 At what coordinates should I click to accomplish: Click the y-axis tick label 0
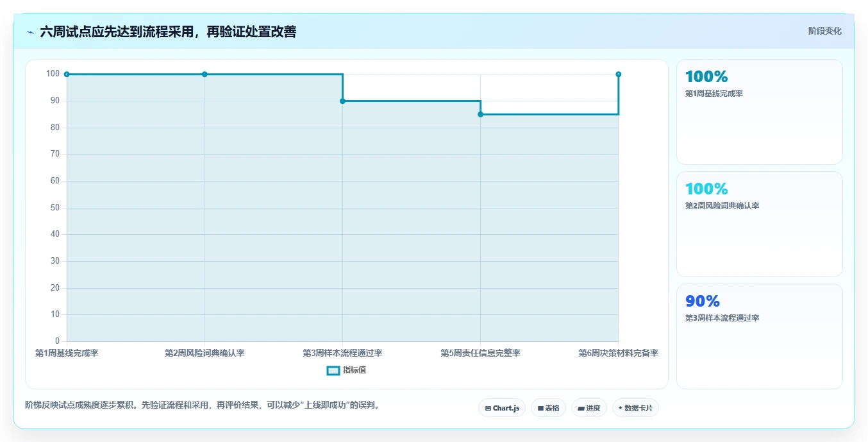[58, 341]
